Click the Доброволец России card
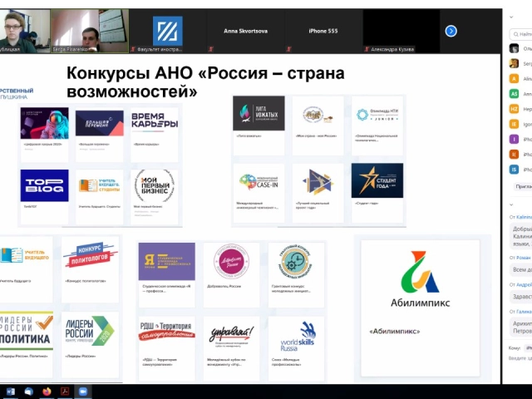Image resolution: width=532 pixels, height=399 pixels. [231, 275]
